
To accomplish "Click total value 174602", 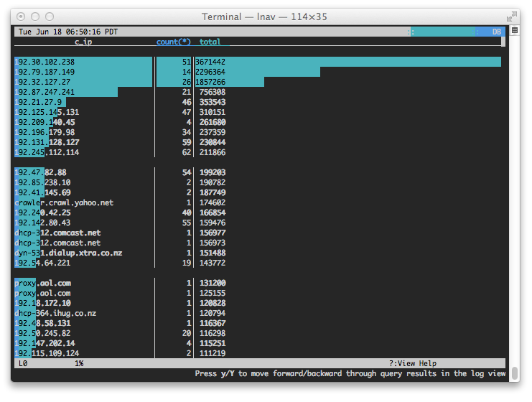I will point(213,202).
